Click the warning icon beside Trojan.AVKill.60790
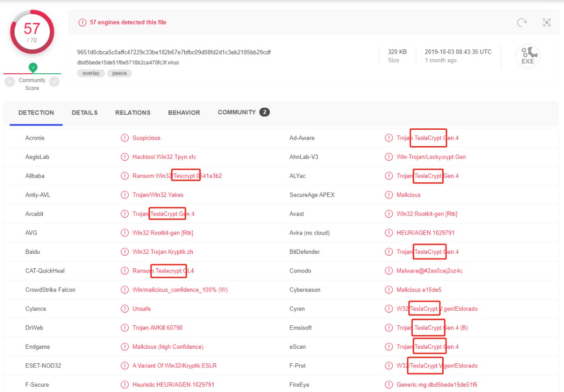Screen dimensions: 564x392 (125, 328)
